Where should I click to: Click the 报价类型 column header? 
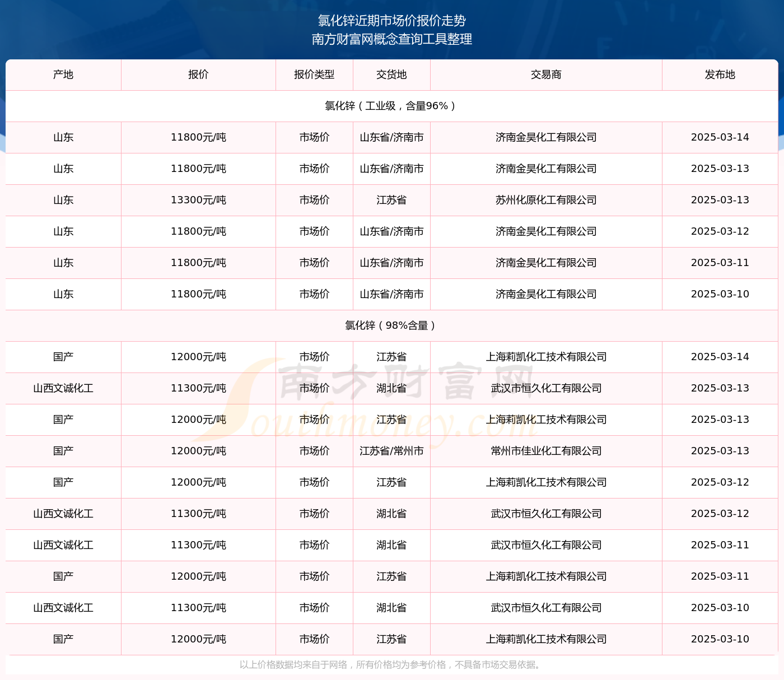pos(314,75)
